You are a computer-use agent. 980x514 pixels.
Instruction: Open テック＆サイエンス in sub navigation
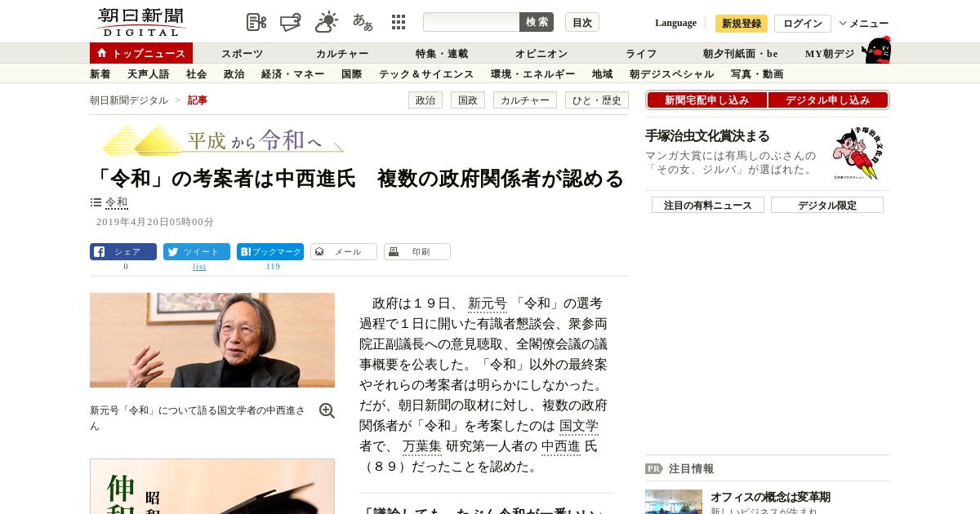(426, 74)
